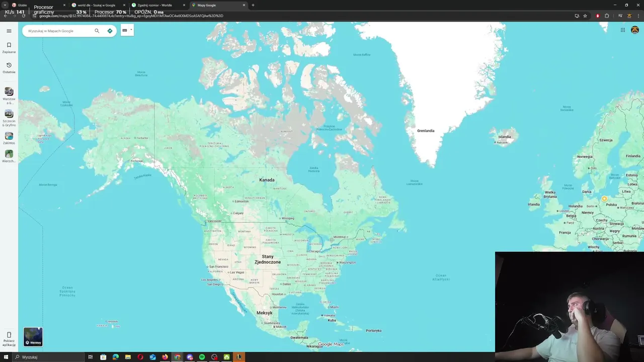Click the Winnipeg city label

[287, 218]
